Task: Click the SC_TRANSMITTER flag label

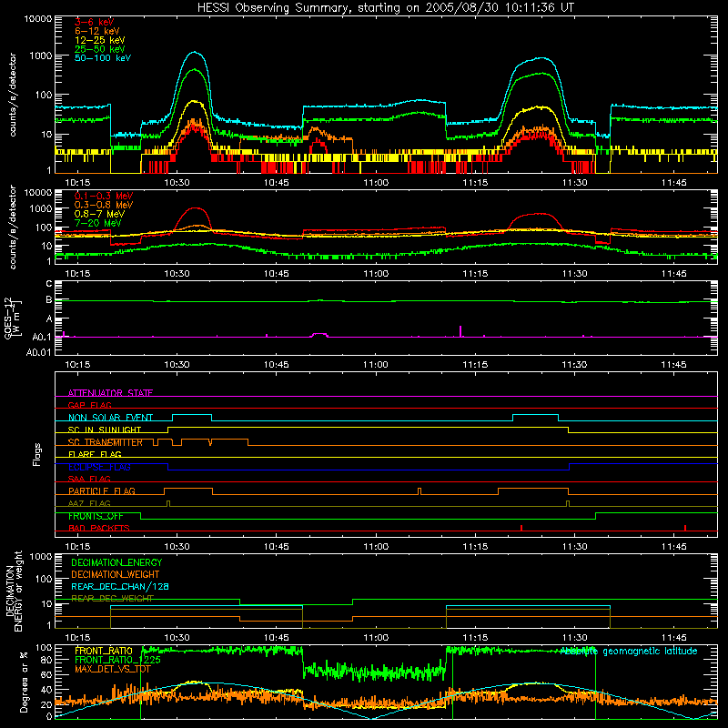Action: pyautogui.click(x=106, y=442)
